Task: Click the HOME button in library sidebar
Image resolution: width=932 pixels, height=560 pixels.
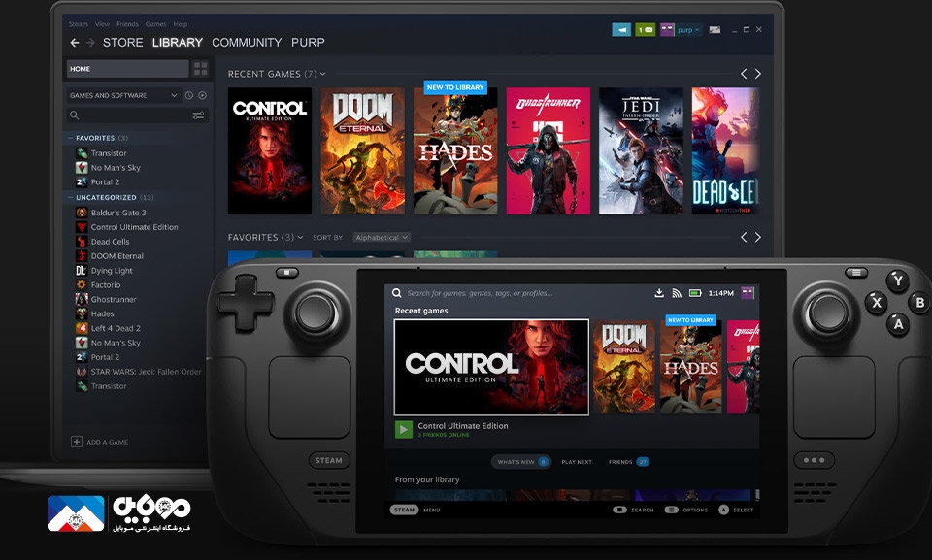Action: 128,68
